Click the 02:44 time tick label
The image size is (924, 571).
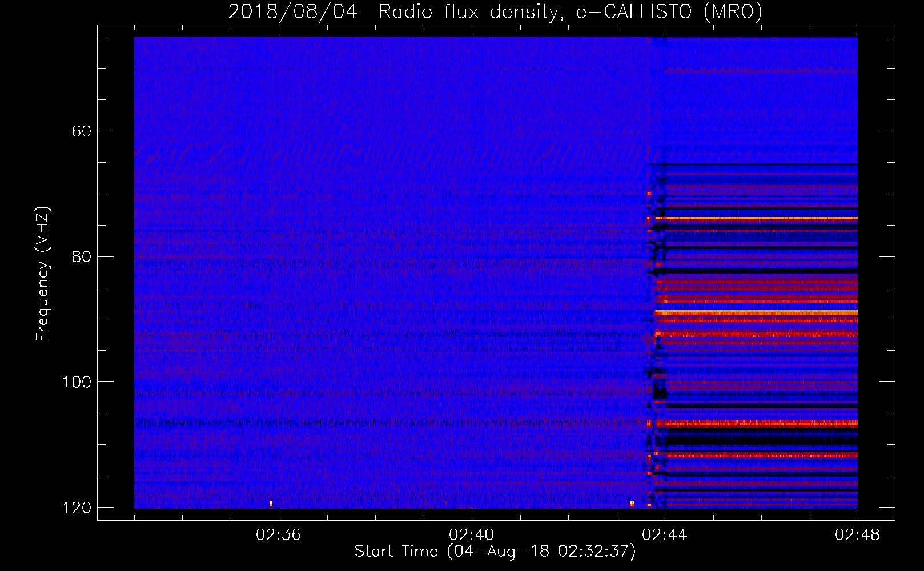point(665,535)
